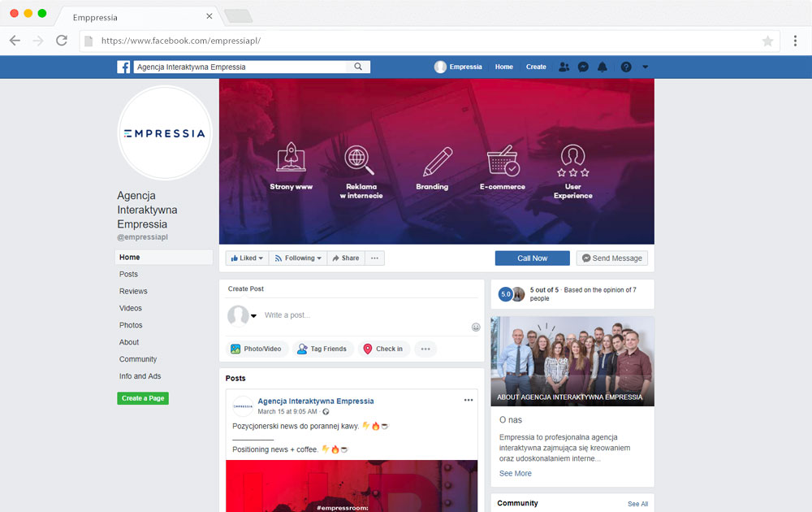
Task: Click the browser Back arrow
Action: (15, 41)
